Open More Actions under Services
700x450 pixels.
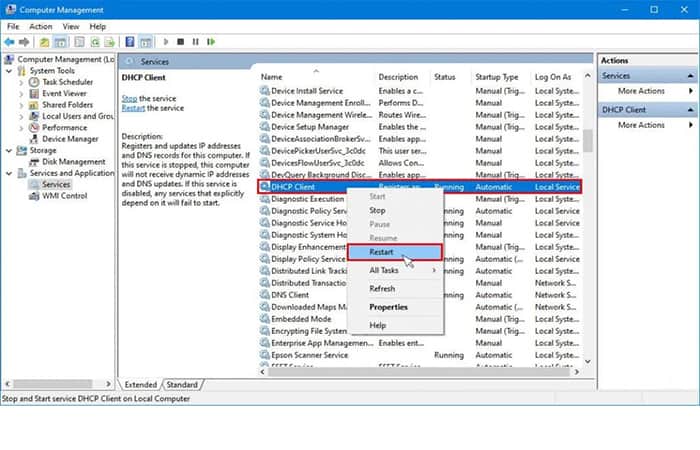click(x=641, y=91)
